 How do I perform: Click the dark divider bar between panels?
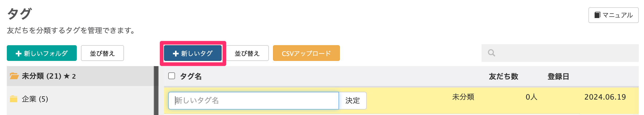(x=156, y=90)
